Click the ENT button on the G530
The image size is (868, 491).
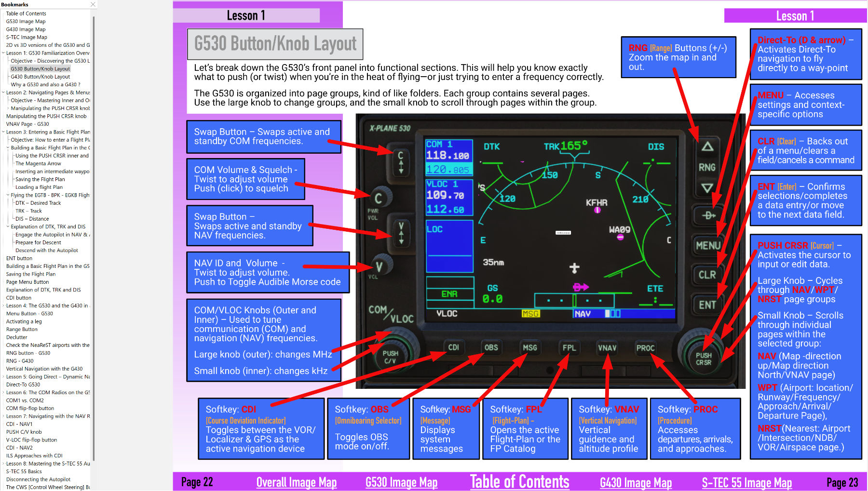click(x=707, y=305)
